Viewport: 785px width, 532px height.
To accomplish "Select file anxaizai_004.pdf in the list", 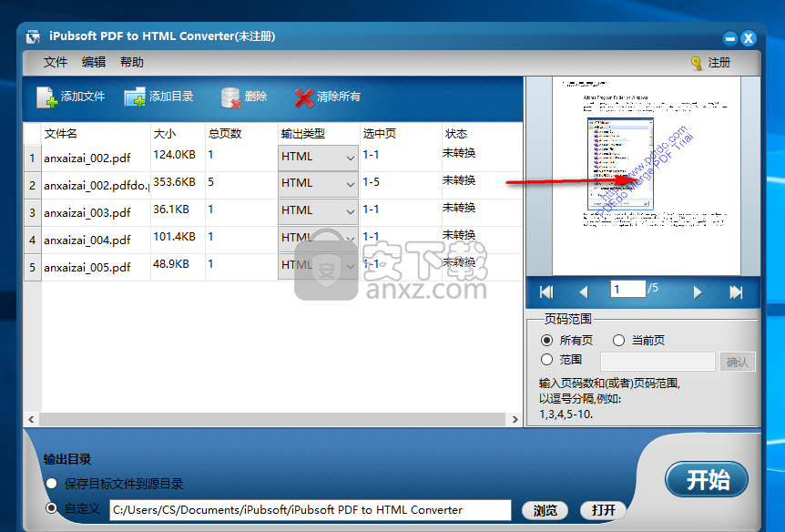I will pyautogui.click(x=87, y=240).
